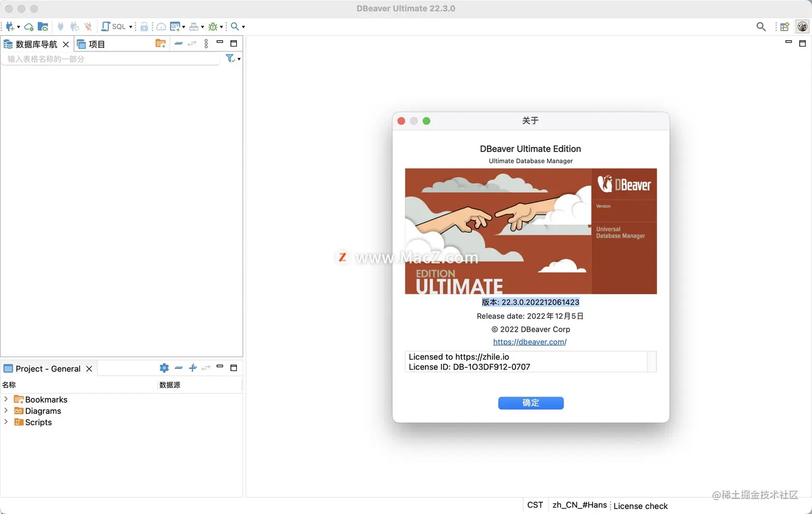This screenshot has height=514, width=812.
Task: Minimize the editor area at far right
Action: pyautogui.click(x=788, y=42)
